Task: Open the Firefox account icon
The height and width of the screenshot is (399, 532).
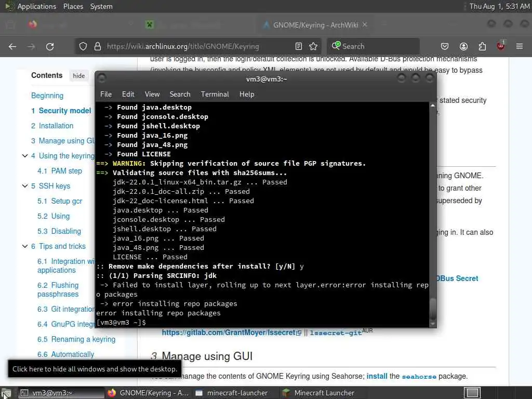Action: 463,46
